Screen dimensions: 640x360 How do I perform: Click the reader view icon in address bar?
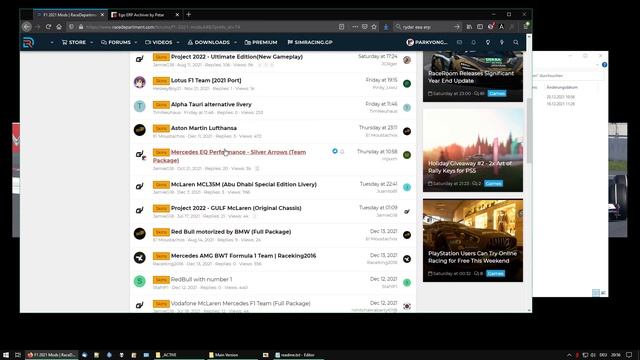coord(342,27)
